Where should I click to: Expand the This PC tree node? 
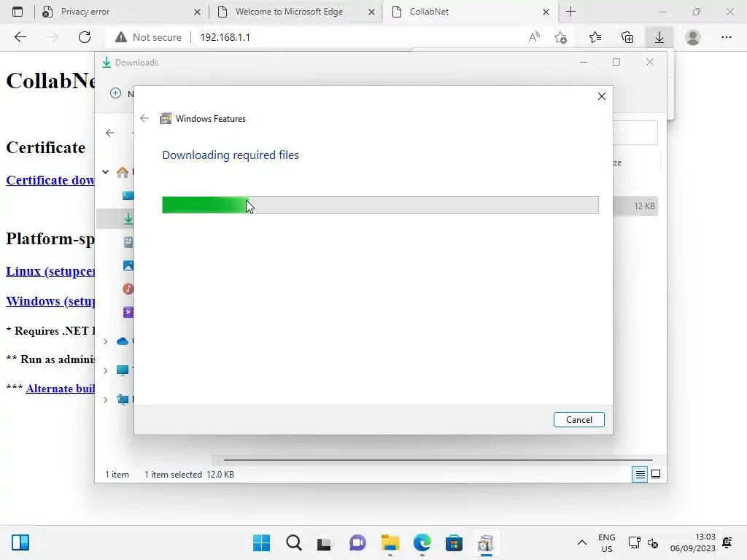coord(106,370)
